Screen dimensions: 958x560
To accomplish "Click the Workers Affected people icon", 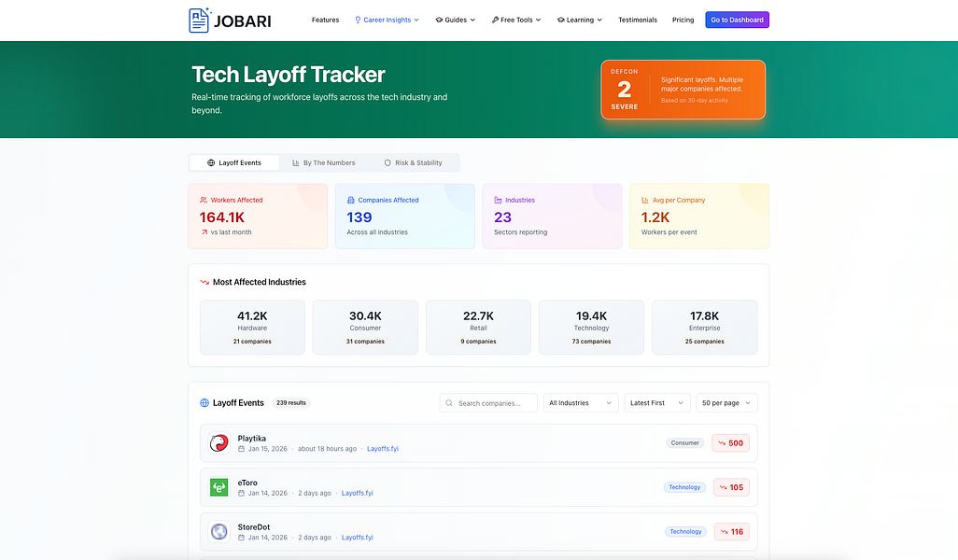I will coord(203,200).
